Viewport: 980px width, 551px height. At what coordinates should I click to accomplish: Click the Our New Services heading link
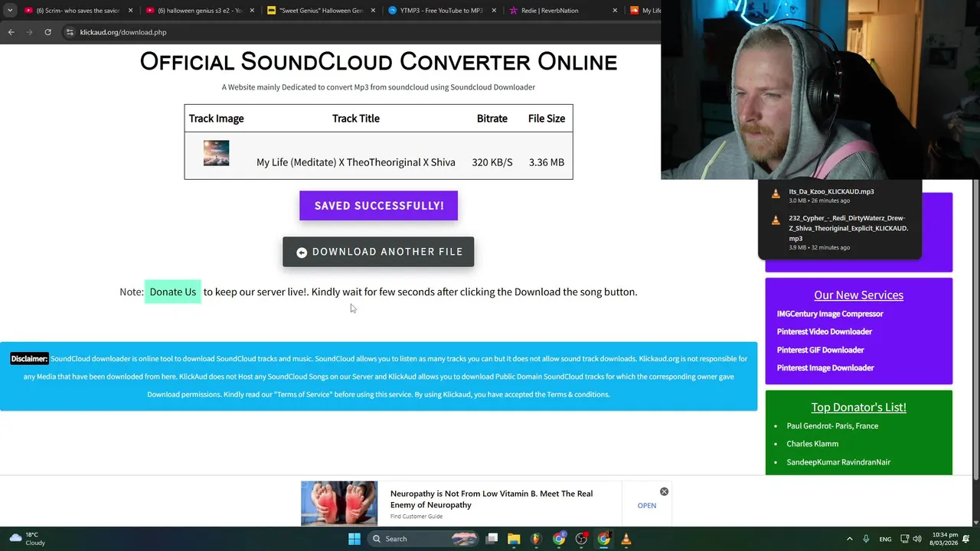[858, 295]
